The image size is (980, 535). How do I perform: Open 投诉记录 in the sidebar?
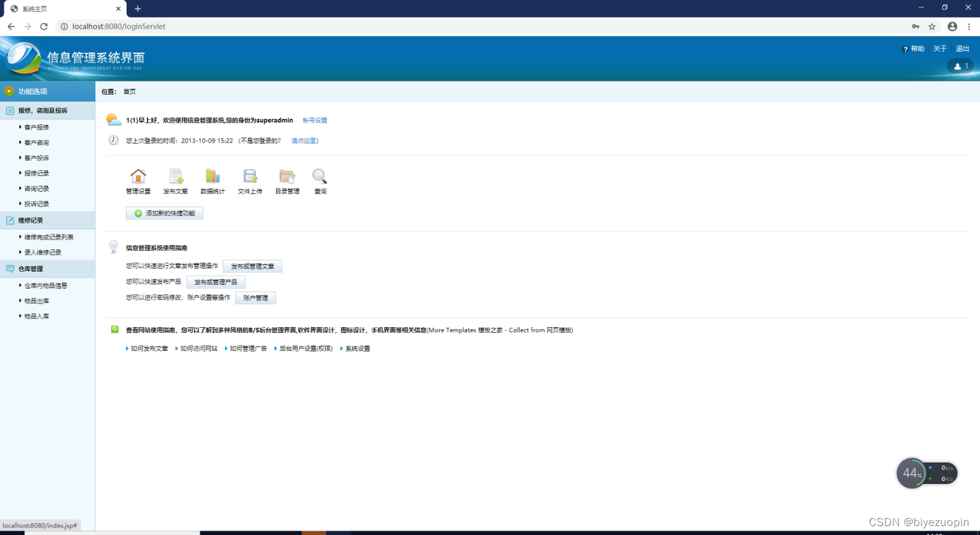click(x=36, y=203)
